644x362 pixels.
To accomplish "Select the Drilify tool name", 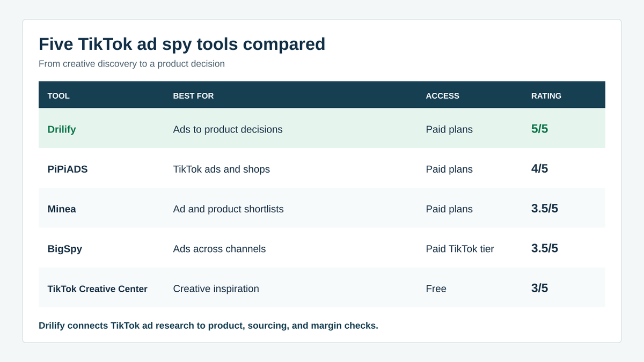I will coord(62,129).
